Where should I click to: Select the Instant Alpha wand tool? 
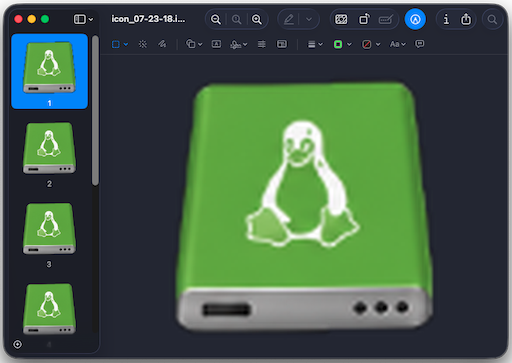143,44
